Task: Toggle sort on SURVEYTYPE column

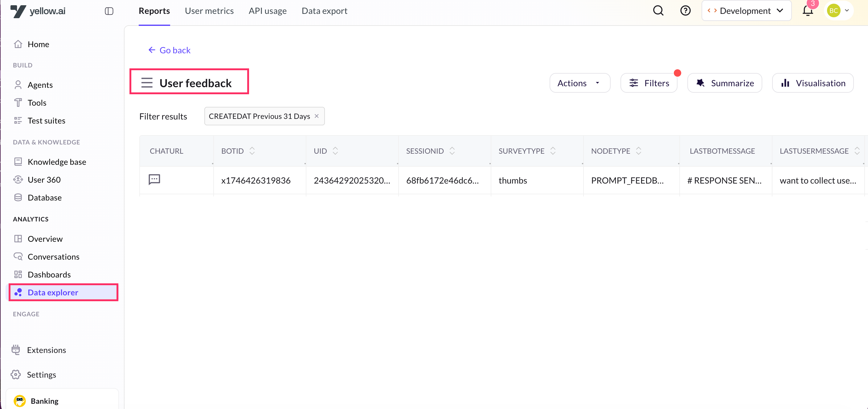Action: coord(553,151)
